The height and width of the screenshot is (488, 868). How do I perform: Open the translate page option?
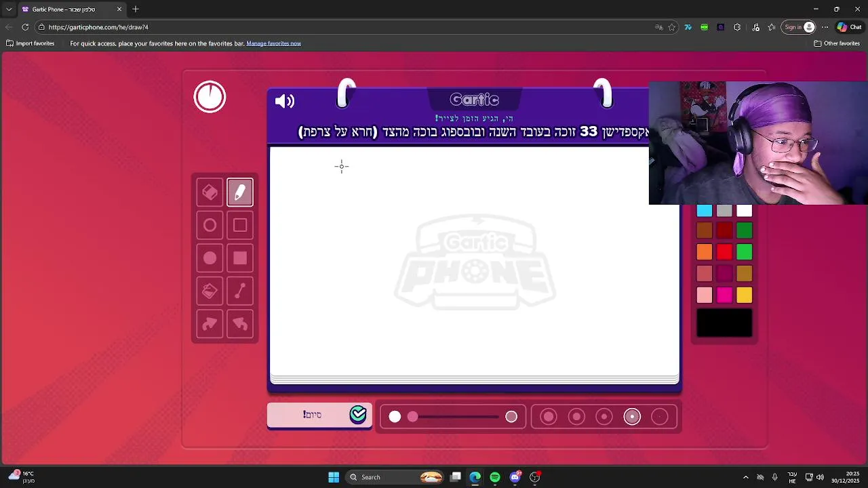[658, 27]
